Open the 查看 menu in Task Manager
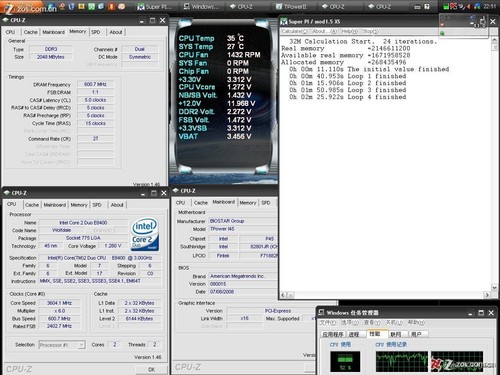 click(372, 323)
